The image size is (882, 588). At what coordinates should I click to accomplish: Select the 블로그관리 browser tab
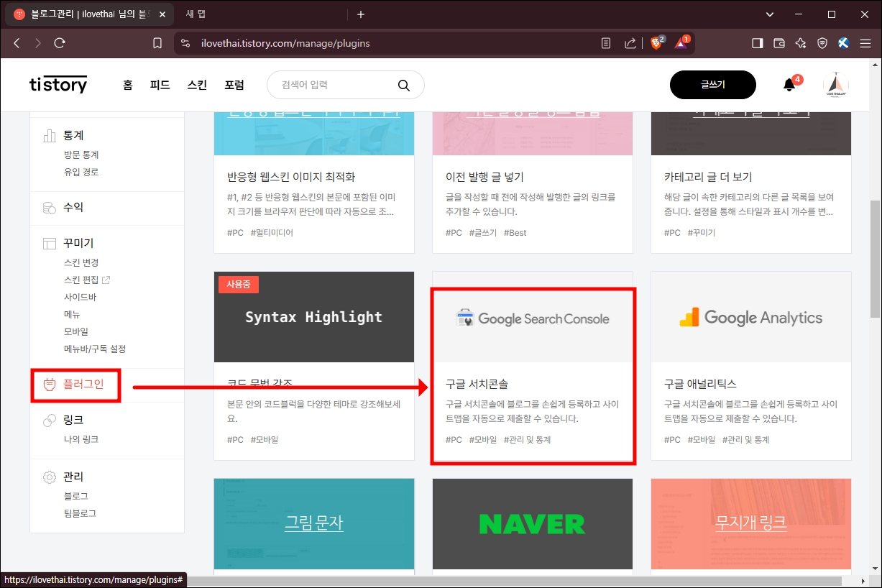point(88,14)
